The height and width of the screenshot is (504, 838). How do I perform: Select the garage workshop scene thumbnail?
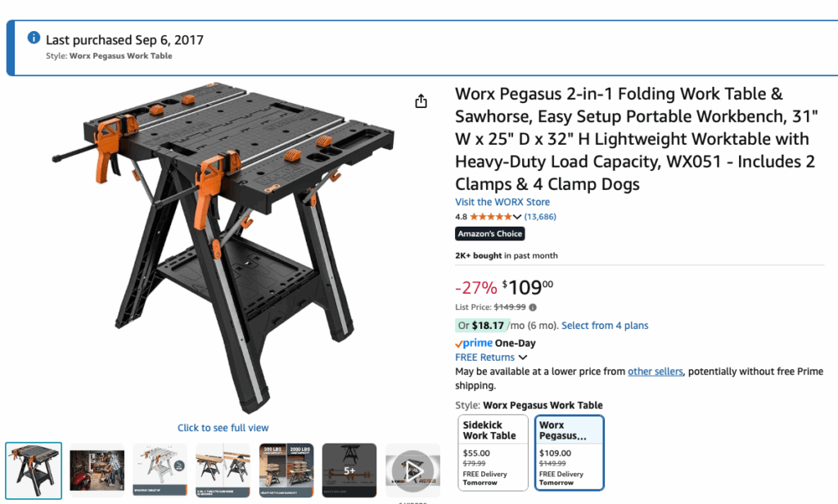click(97, 470)
